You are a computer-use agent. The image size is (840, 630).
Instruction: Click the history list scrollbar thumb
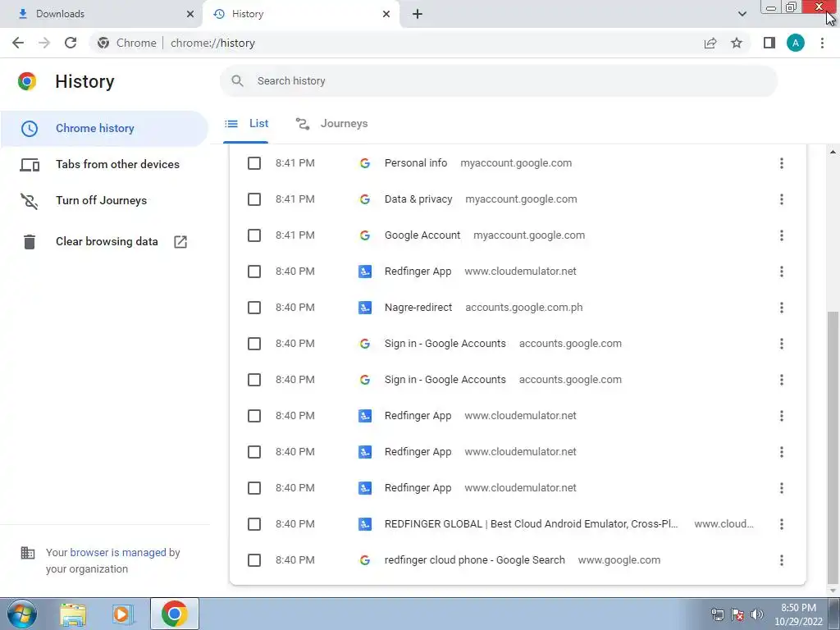tap(833, 448)
